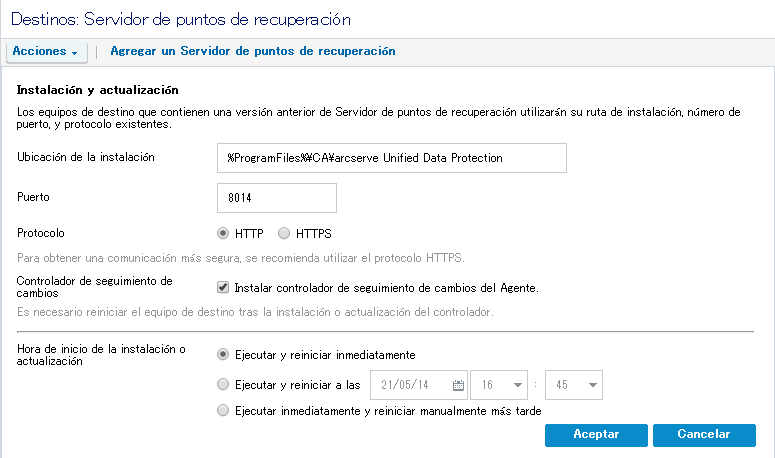775x458 pixels.
Task: Click Agregar un Servidor de puntos de recuperación
Action: (x=252, y=51)
